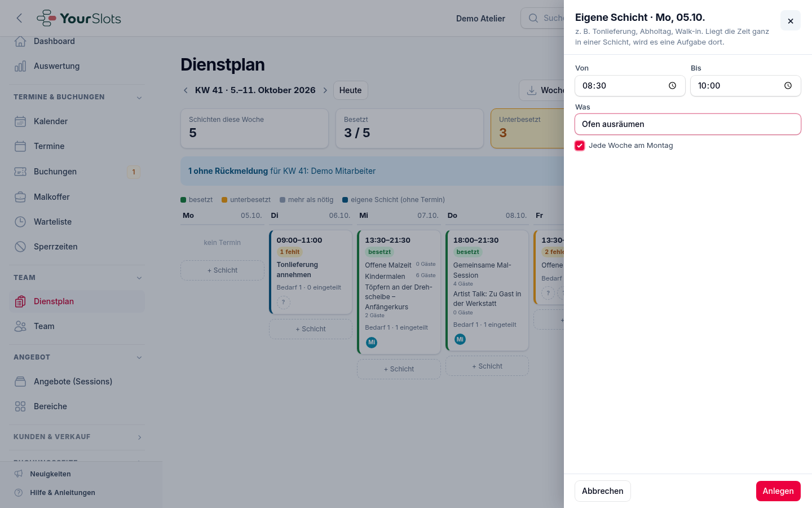
Task: Go to the next week after KW 41
Action: coord(325,90)
